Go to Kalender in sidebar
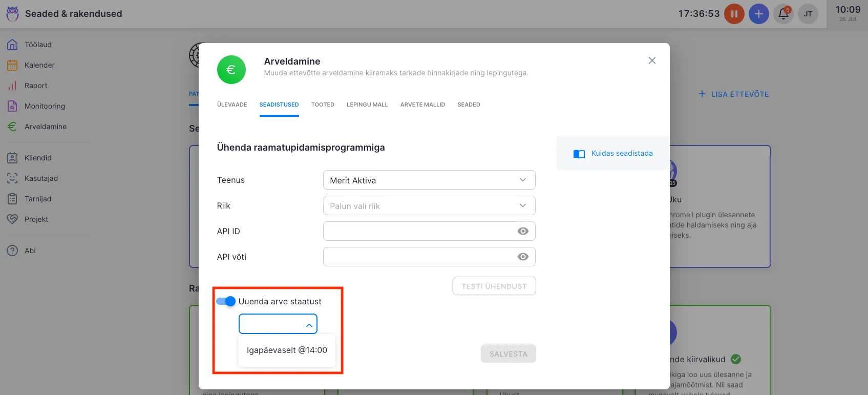Viewport: 868px width, 395px height. click(39, 65)
